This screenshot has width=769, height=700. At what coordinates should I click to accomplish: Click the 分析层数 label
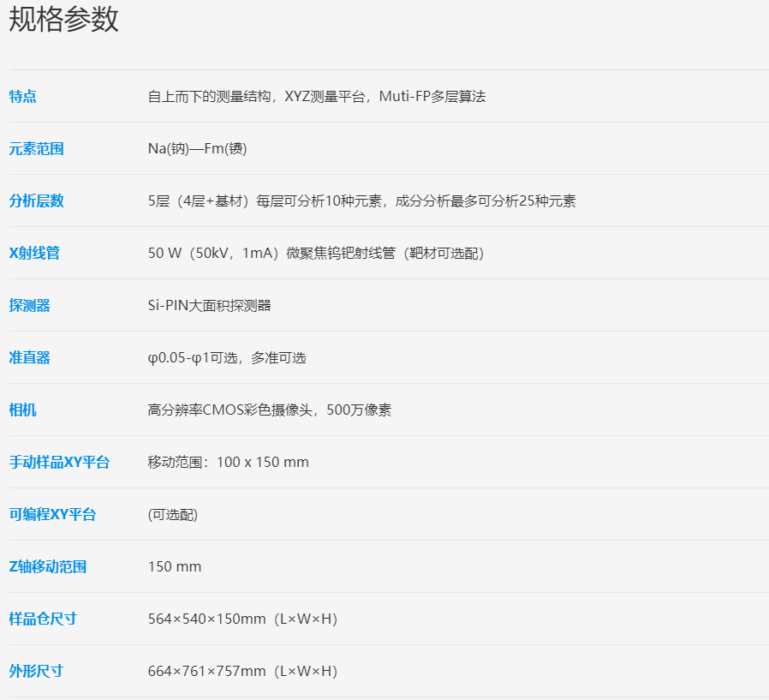37,201
